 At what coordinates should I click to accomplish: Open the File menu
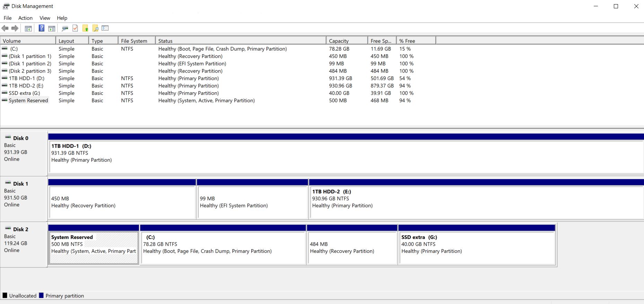(x=8, y=18)
